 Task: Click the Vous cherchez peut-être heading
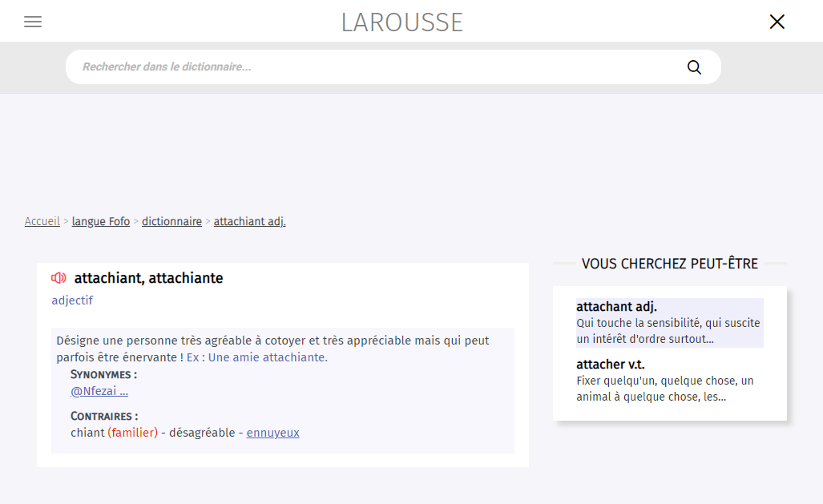pos(669,264)
